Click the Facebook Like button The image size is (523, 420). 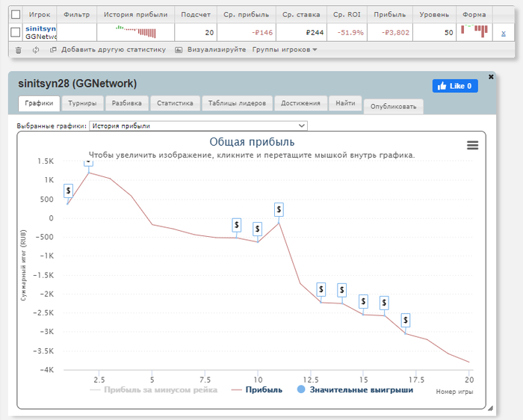(455, 86)
